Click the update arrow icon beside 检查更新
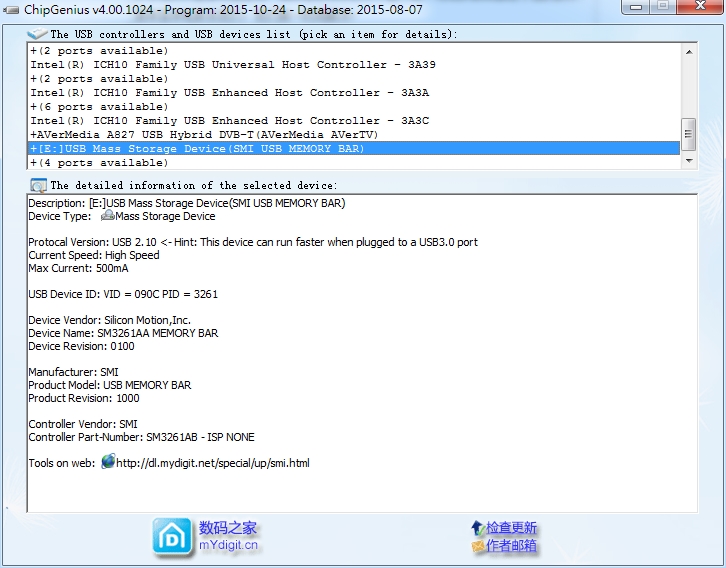Viewport: 726px width, 568px height. pos(477,527)
